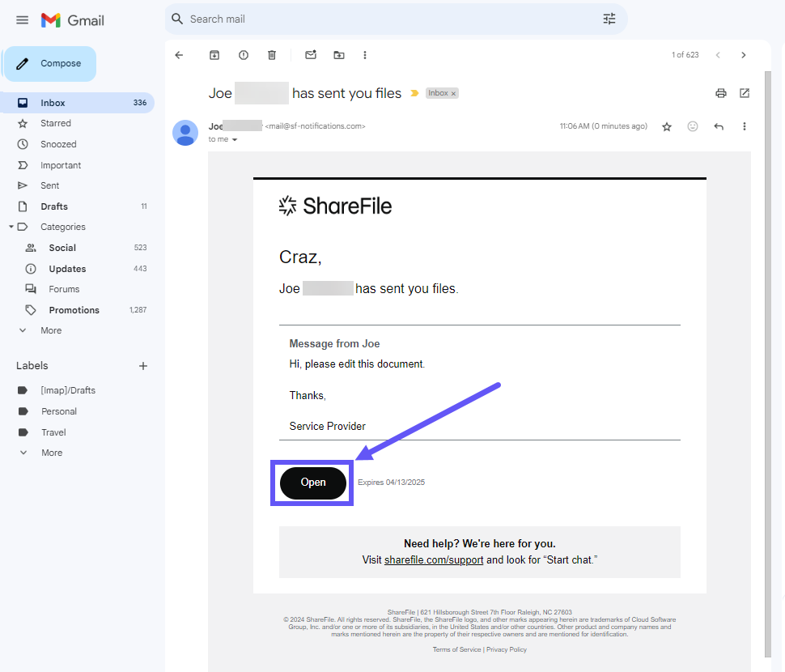Print this email conversation

[721, 93]
